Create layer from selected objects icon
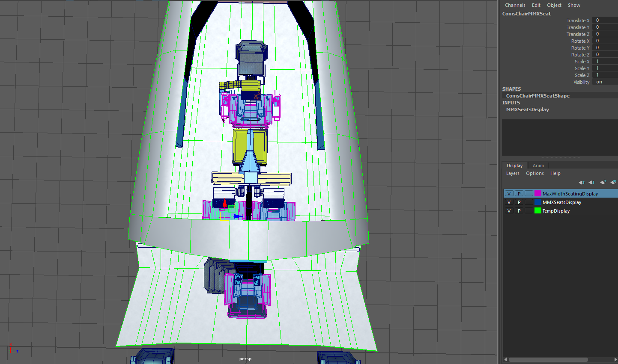The width and height of the screenshot is (618, 364). (x=613, y=183)
